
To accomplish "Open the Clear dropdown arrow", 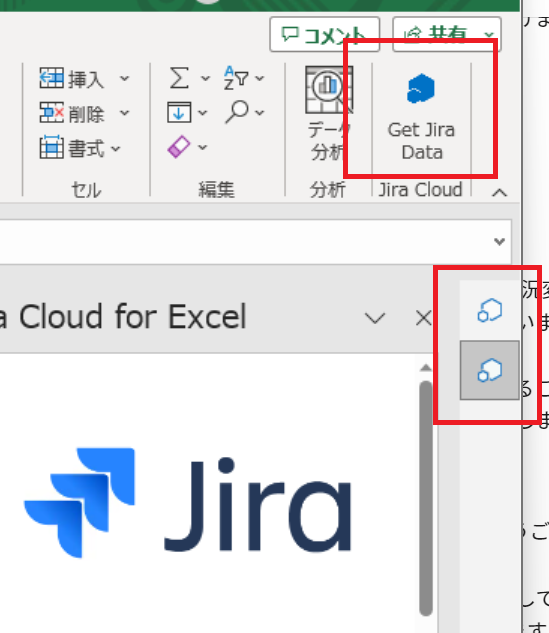I will [202, 147].
